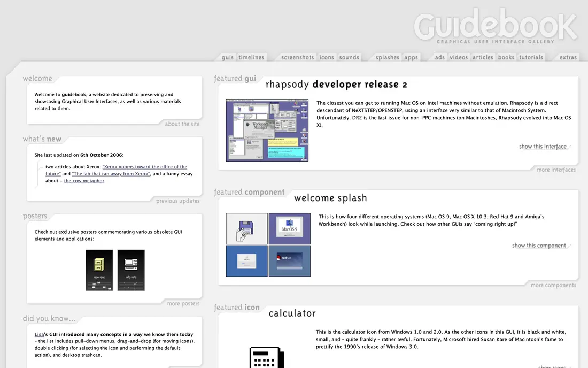Switch to the articles tab
The width and height of the screenshot is (588, 368).
[483, 57]
